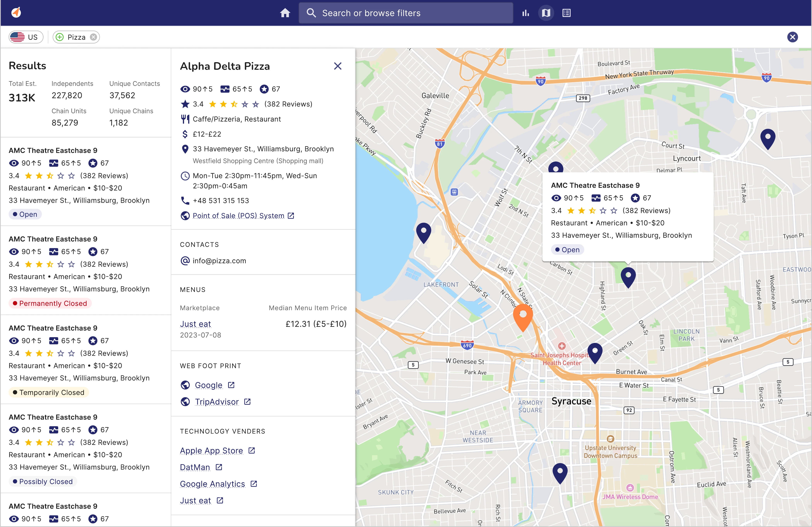Click external icon next to Apple App Store
The height and width of the screenshot is (527, 812).
[252, 451]
